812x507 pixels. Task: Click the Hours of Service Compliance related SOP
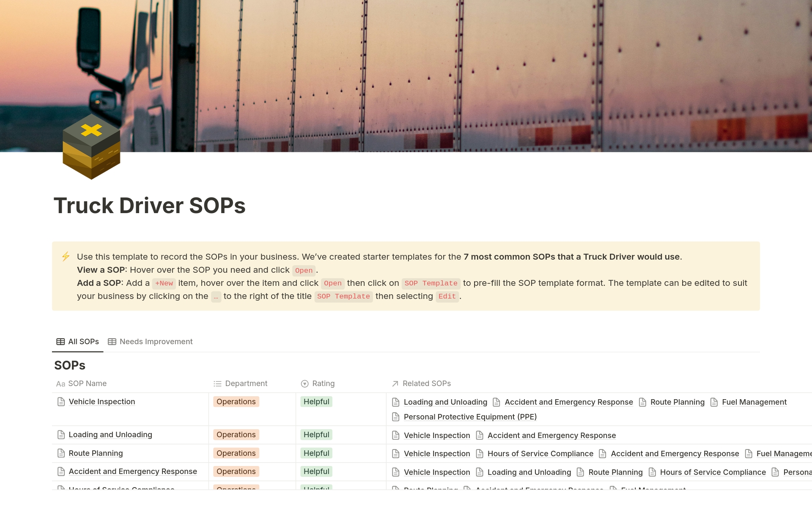[540, 453]
